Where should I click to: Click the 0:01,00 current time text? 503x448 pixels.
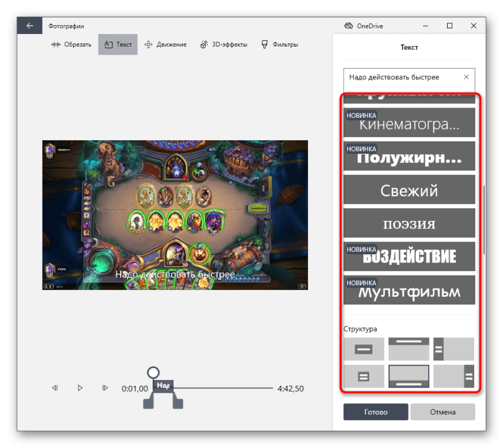[135, 389]
